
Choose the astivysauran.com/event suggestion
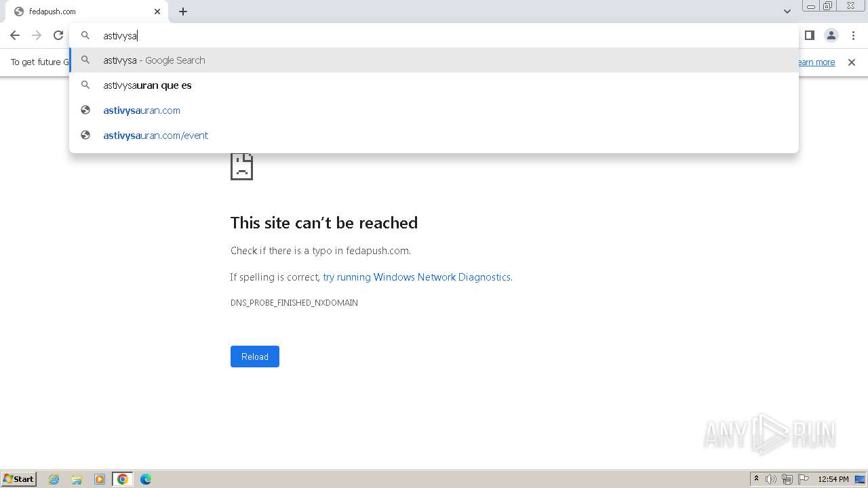[434, 136]
